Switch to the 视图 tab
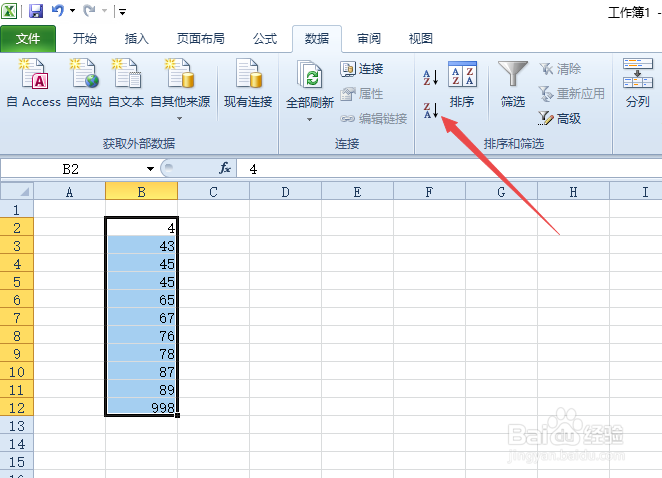The width and height of the screenshot is (662, 478). tap(421, 39)
